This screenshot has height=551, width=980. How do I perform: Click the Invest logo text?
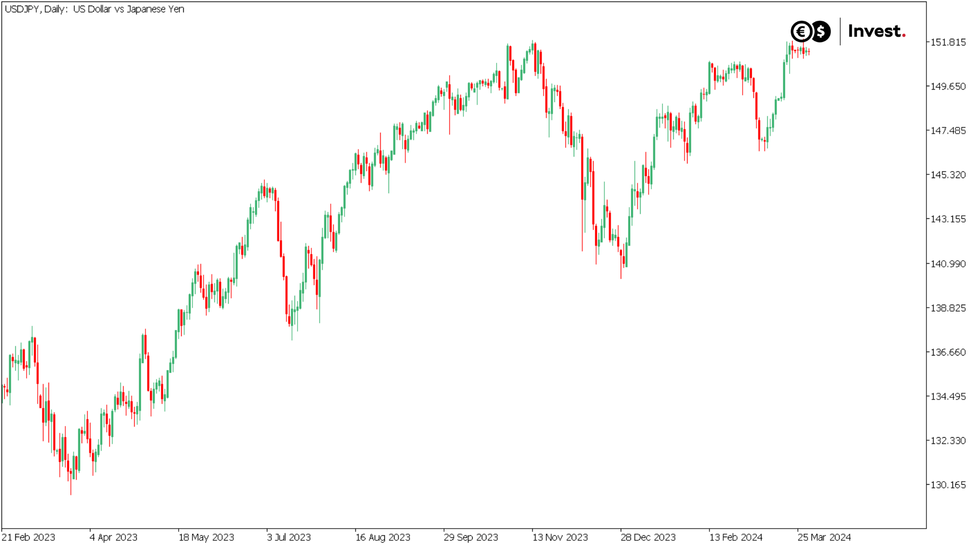click(x=877, y=32)
